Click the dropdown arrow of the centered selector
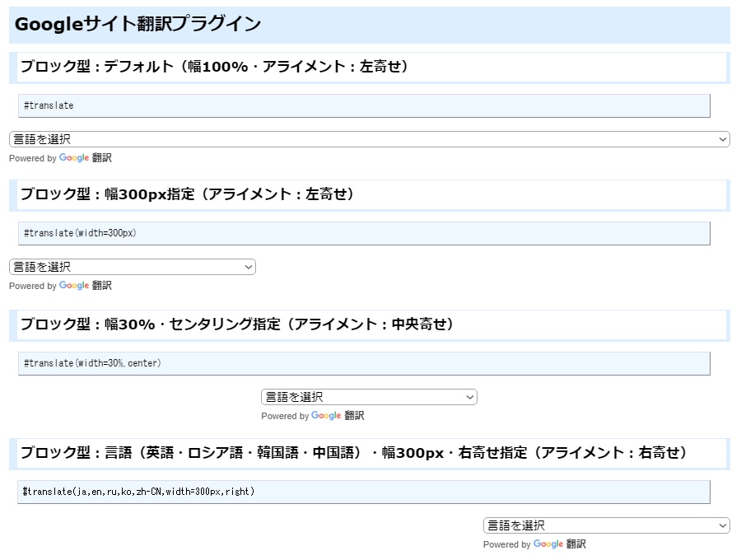Viewport: 741px width, 560px height. (469, 396)
